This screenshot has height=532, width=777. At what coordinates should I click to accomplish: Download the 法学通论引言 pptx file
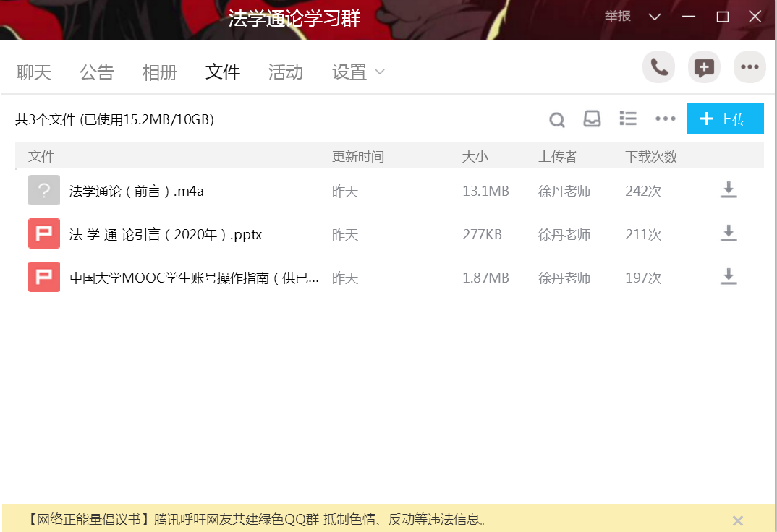pyautogui.click(x=729, y=233)
